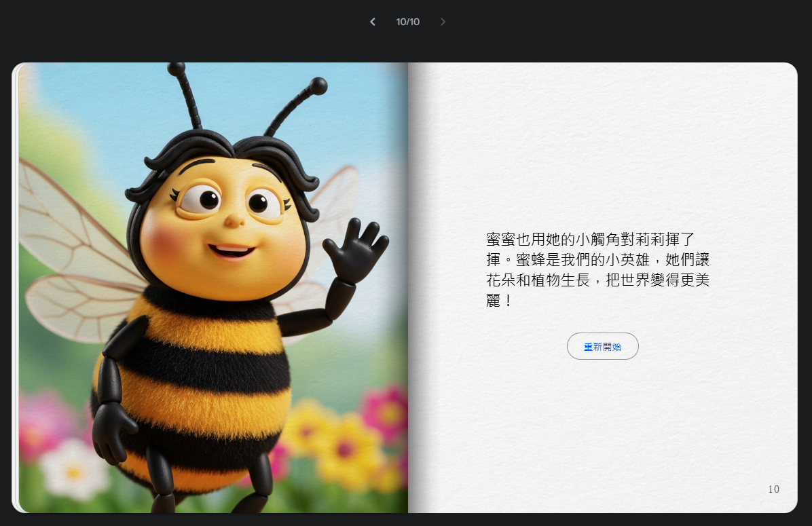The height and width of the screenshot is (526, 812).
Task: Click the bee's yellow and black striped belly
Action: coord(204,380)
